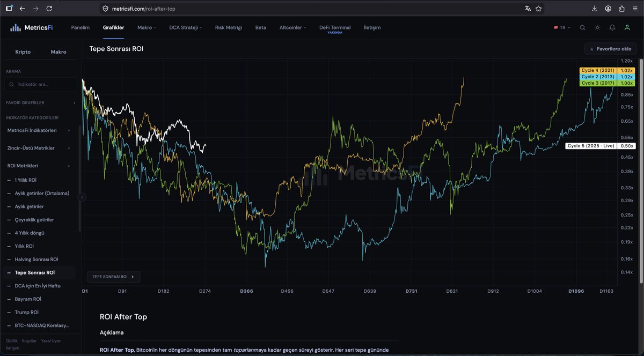Click TEPE SONRASI ROI chart button
Screen dimensions: 644x356
114,277
